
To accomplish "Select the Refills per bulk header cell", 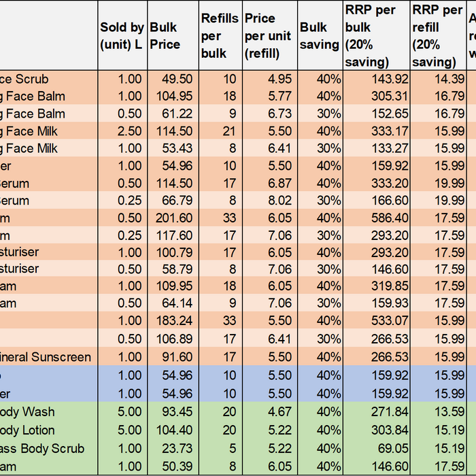I will [x=218, y=35].
